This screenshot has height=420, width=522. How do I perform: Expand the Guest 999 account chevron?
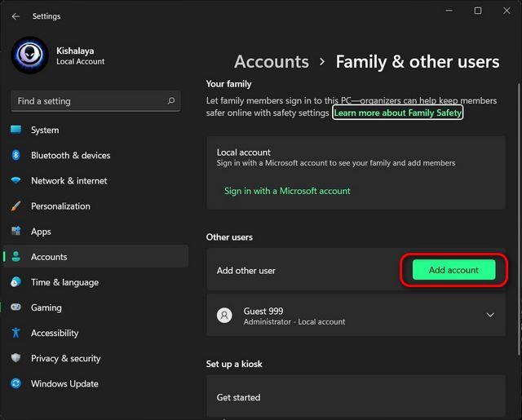490,315
